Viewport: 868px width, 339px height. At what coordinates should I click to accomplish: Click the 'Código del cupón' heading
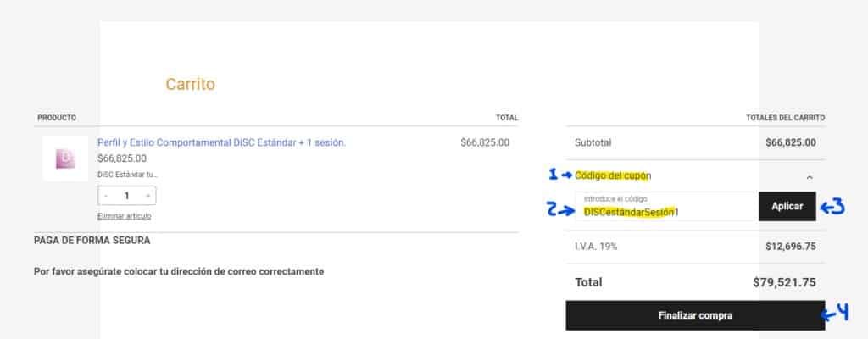coord(613,175)
